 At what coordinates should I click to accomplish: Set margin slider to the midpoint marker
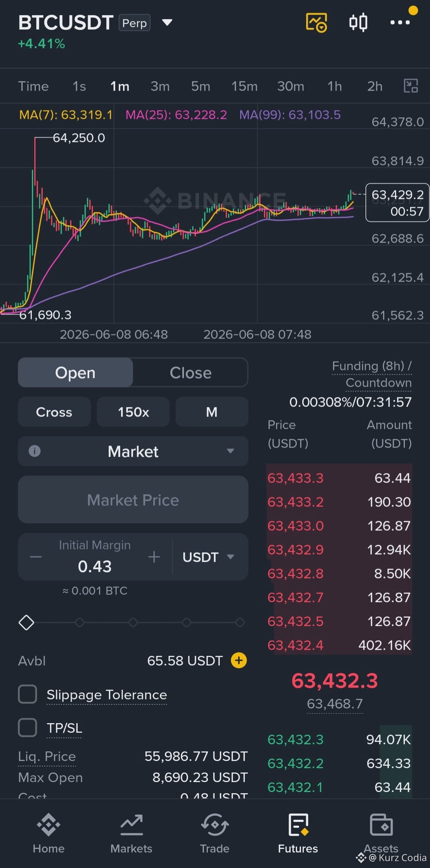point(133,622)
